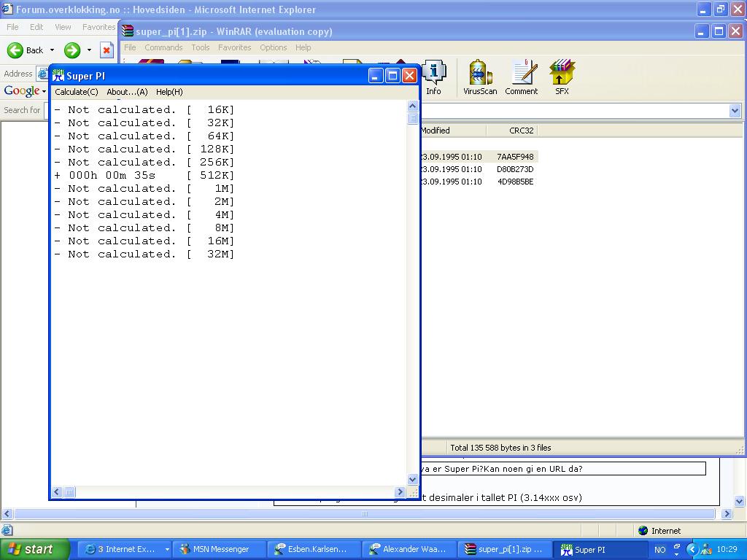Open Google toolbar dropdown arrow
The height and width of the screenshot is (560, 747).
[44, 91]
